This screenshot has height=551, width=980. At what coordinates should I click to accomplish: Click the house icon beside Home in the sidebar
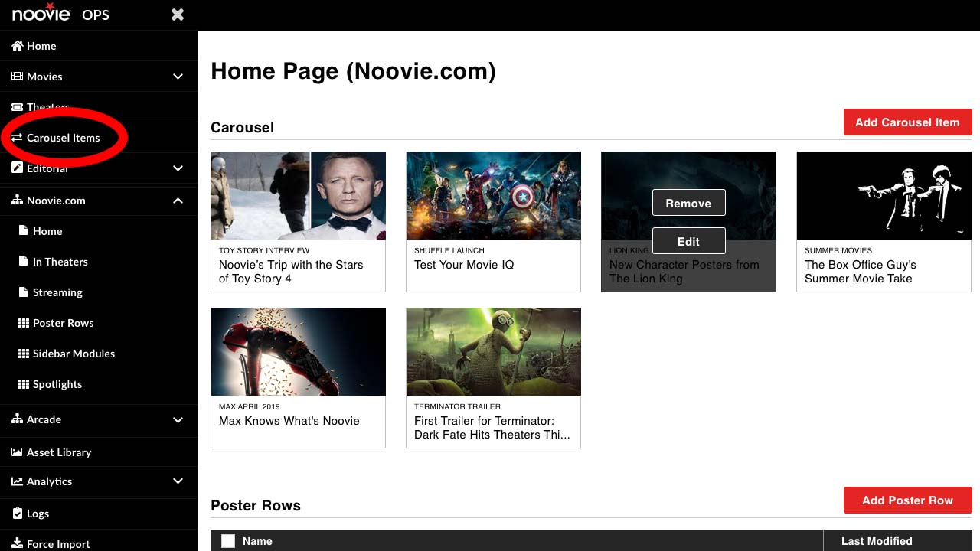pos(17,46)
